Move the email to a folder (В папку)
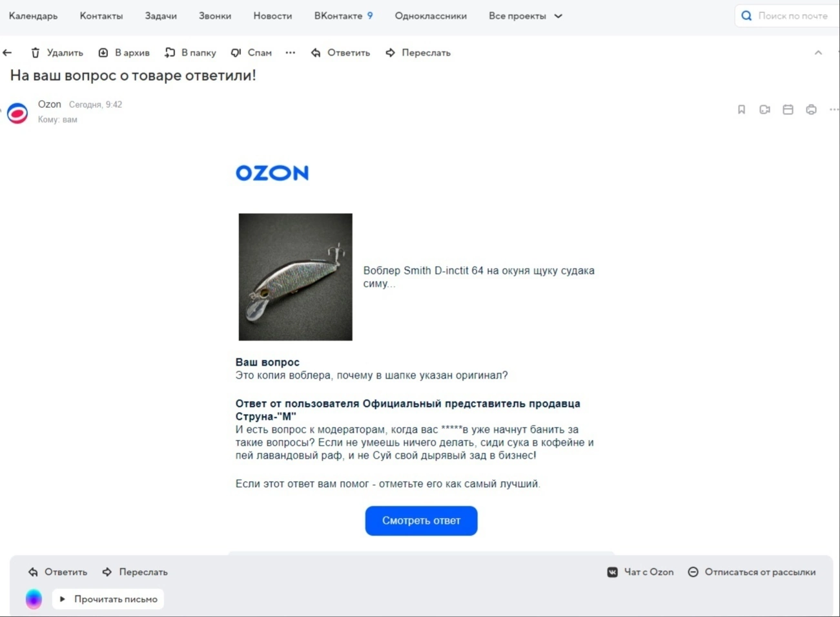The width and height of the screenshot is (840, 617). tap(190, 53)
